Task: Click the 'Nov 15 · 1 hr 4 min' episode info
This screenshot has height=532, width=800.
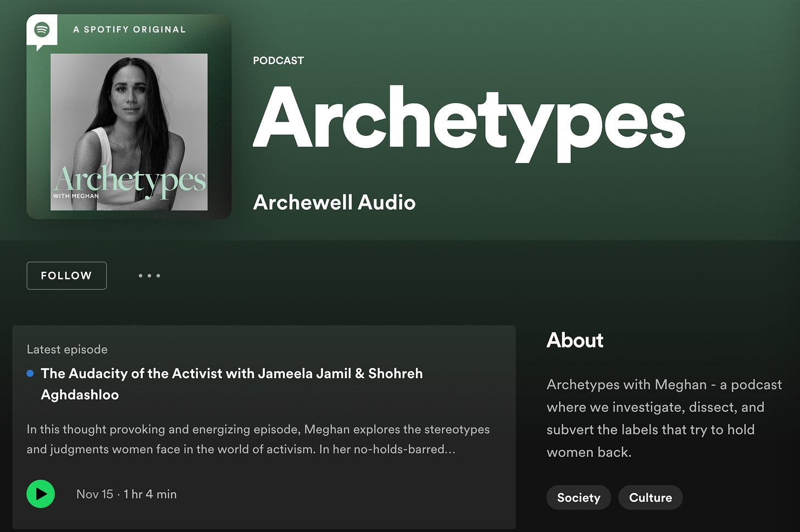Action: (126, 494)
